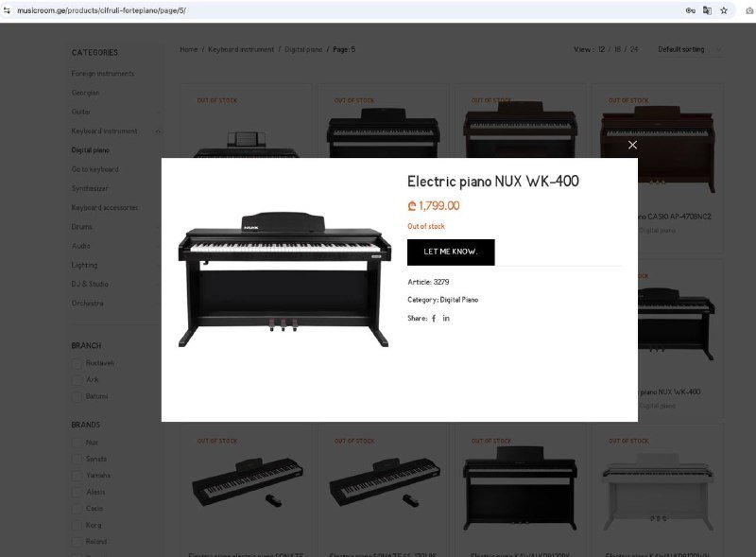Click the site info icon beside the URL
This screenshot has height=557, width=756.
[x=7, y=10]
